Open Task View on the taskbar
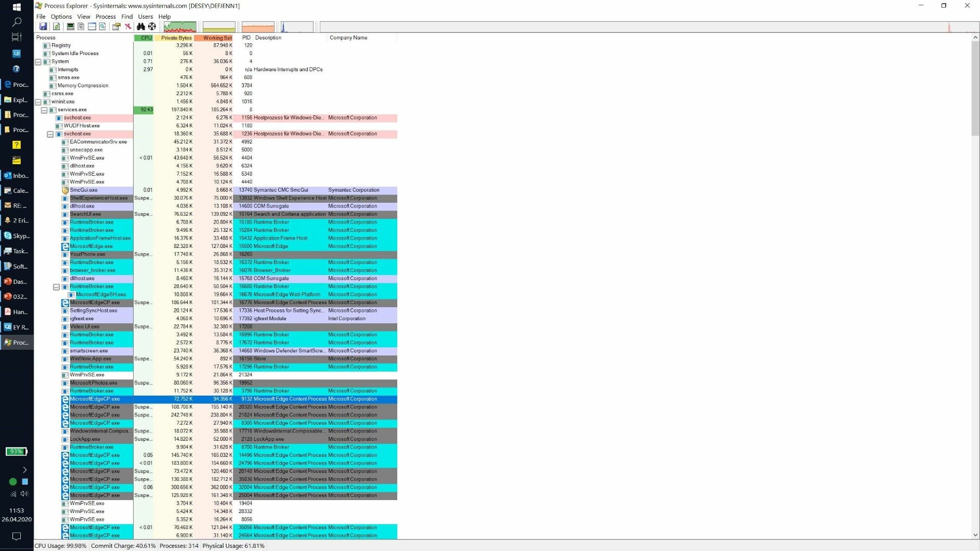The height and width of the screenshot is (551, 980). point(17,37)
